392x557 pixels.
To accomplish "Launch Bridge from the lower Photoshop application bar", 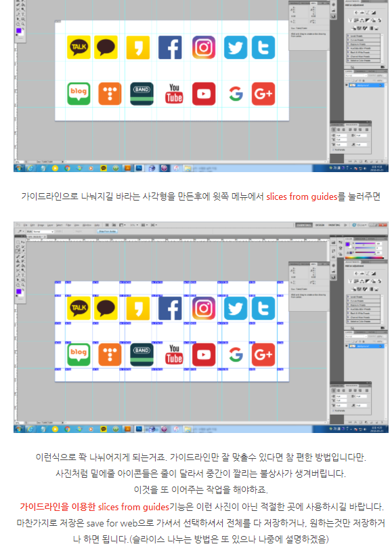I will [107, 225].
